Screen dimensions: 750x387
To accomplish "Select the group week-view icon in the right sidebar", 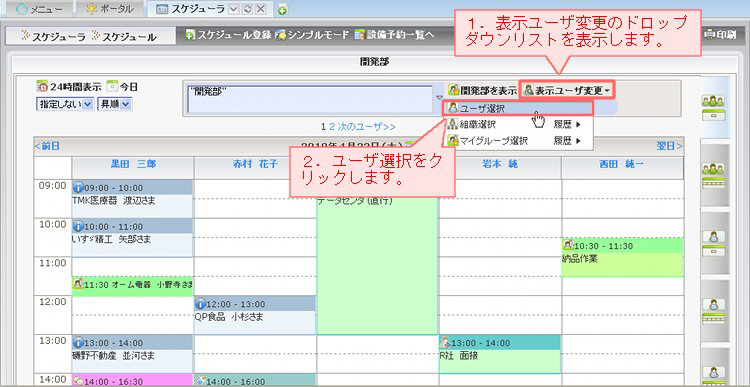I will click(713, 176).
